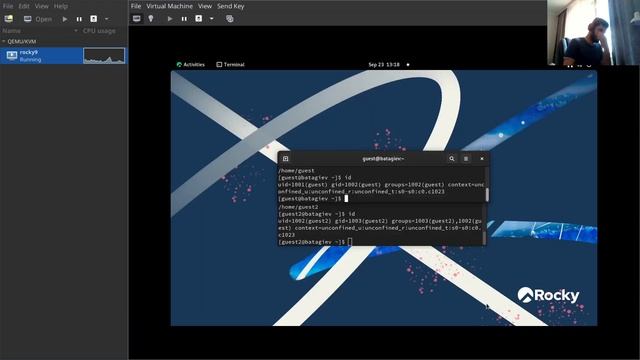The height and width of the screenshot is (360, 640).
Task: Close the guest terminal window
Action: click(482, 159)
